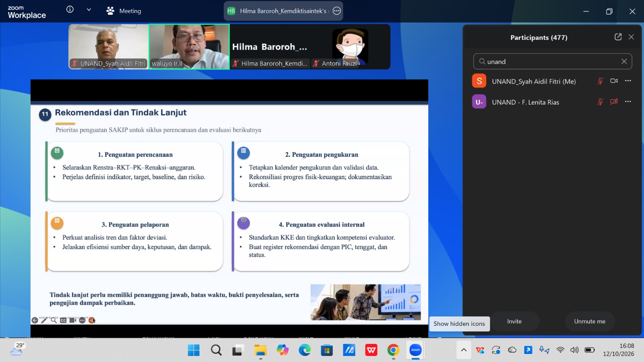Select Hilma Baroroh participant tile
The height and width of the screenshot is (362, 644).
coord(270,47)
